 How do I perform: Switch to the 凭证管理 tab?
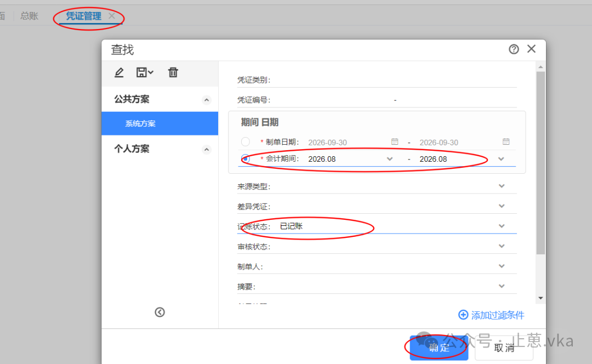tap(84, 16)
